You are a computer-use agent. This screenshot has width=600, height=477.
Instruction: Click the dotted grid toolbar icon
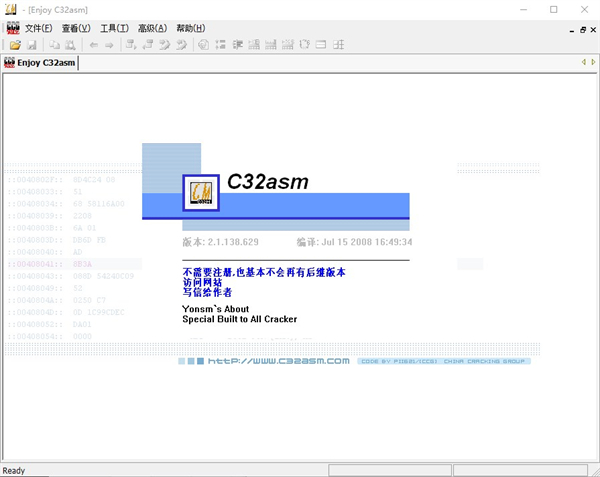coord(288,45)
